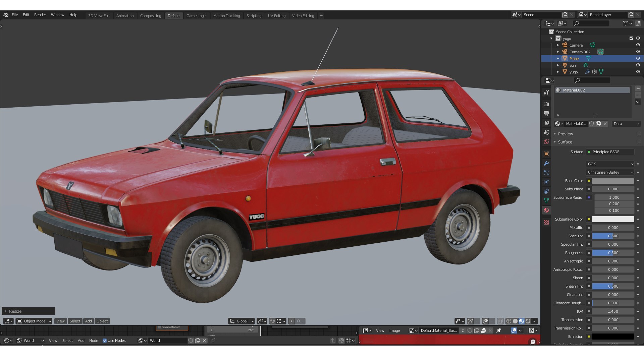
Task: Select the Scripting workspace tab
Action: 254,15
